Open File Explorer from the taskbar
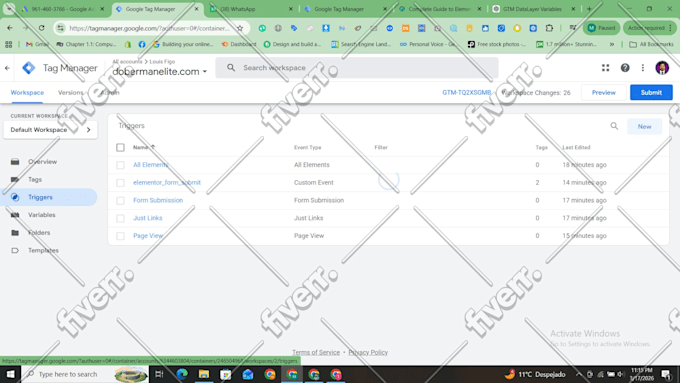The image size is (680, 383). [204, 374]
